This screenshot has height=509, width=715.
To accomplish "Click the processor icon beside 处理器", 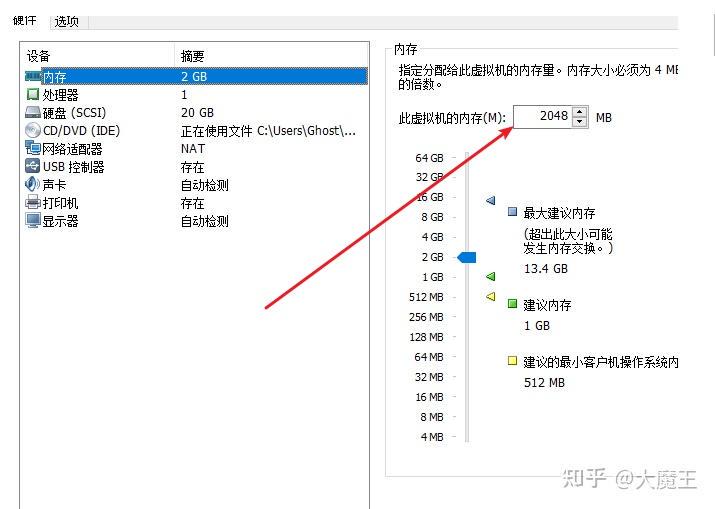I will pos(33,94).
